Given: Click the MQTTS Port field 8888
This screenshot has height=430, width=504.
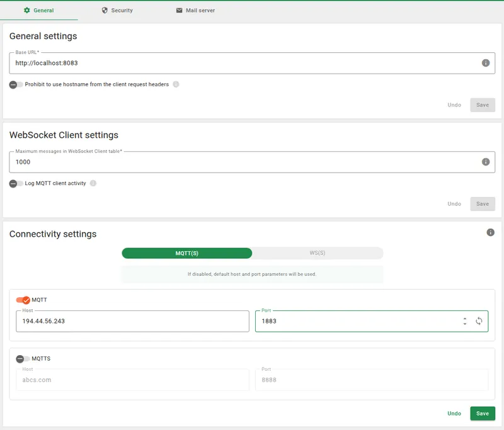Looking at the screenshot, I should 372,380.
